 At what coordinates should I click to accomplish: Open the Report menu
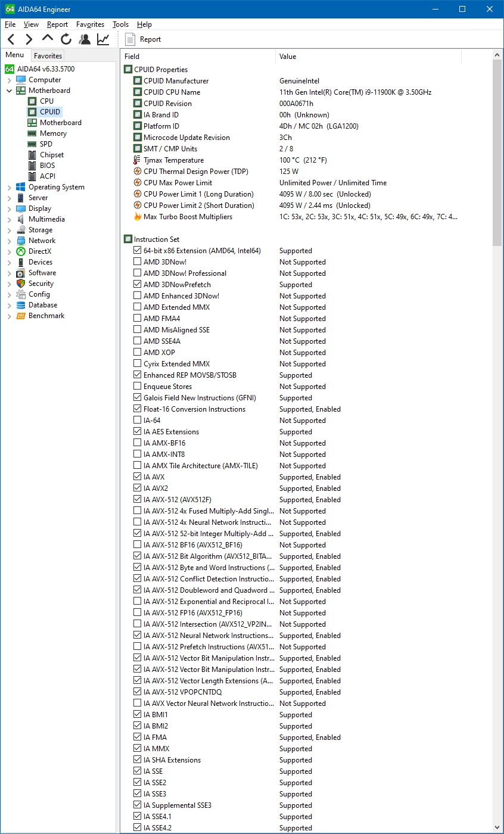pyautogui.click(x=57, y=24)
